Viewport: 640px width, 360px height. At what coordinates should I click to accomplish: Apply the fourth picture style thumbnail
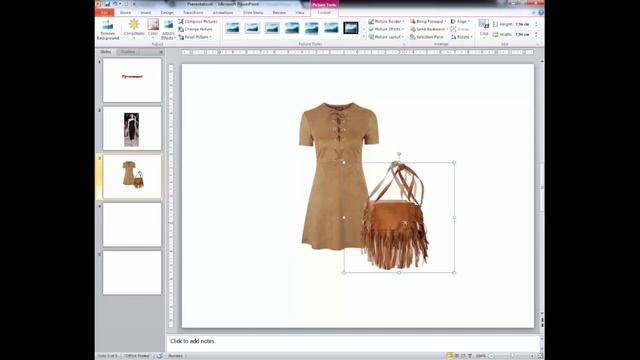click(x=291, y=28)
